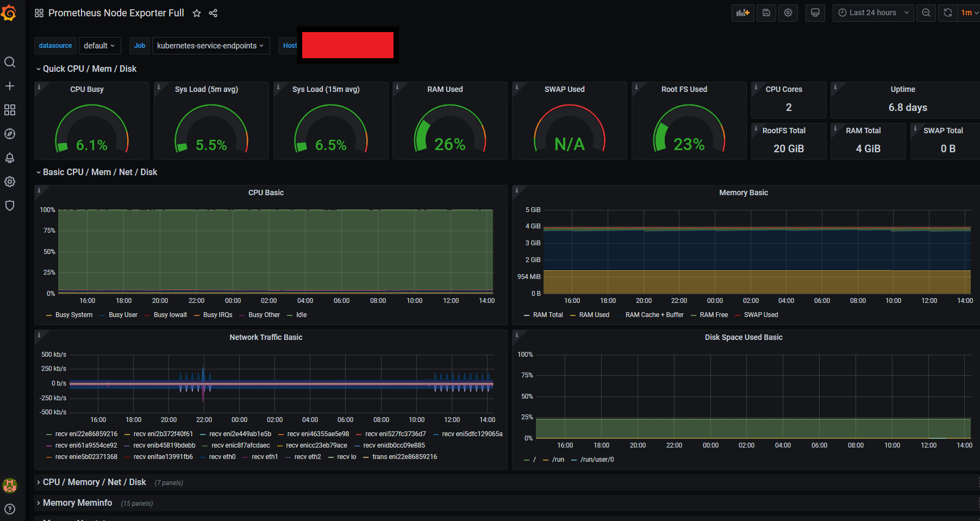Screen dimensions: 980x521
Task: Open Dashboards menu in the sidebar
Action: click(10, 110)
